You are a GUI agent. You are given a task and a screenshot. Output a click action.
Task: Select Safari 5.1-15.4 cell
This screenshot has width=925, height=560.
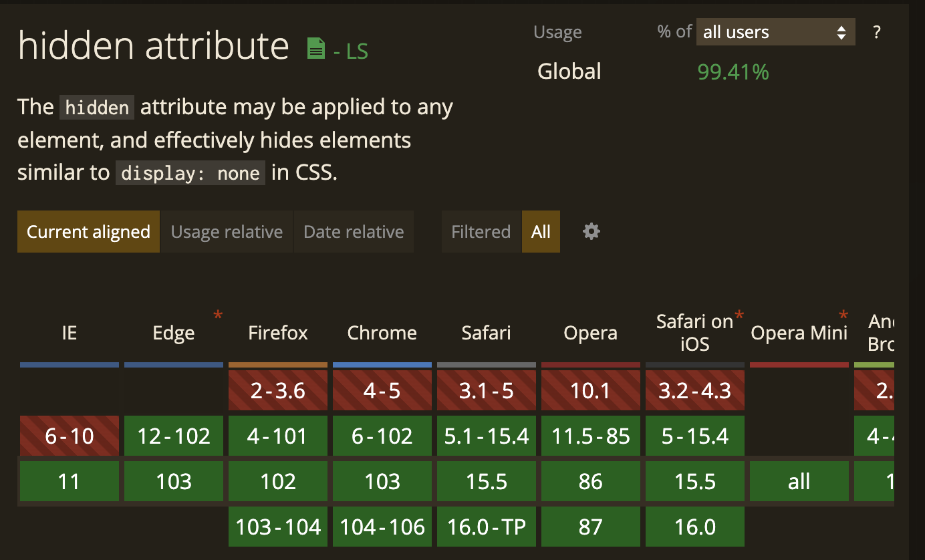487,436
